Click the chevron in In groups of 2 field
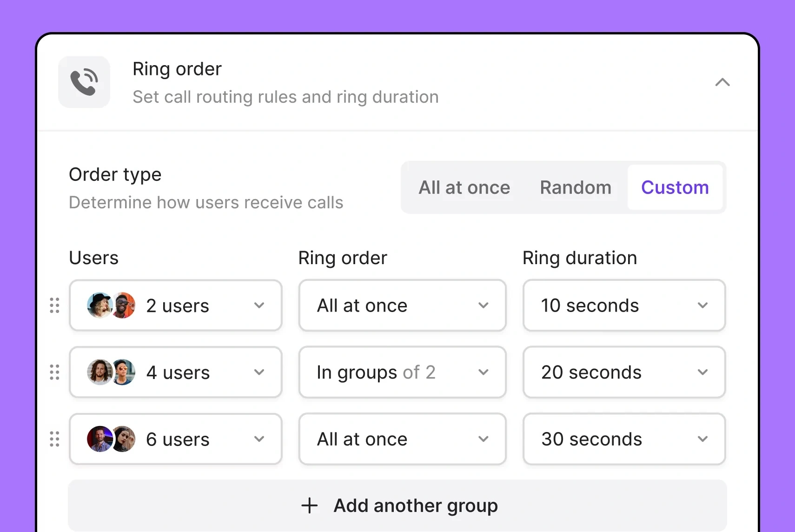This screenshot has width=795, height=532. point(483,372)
